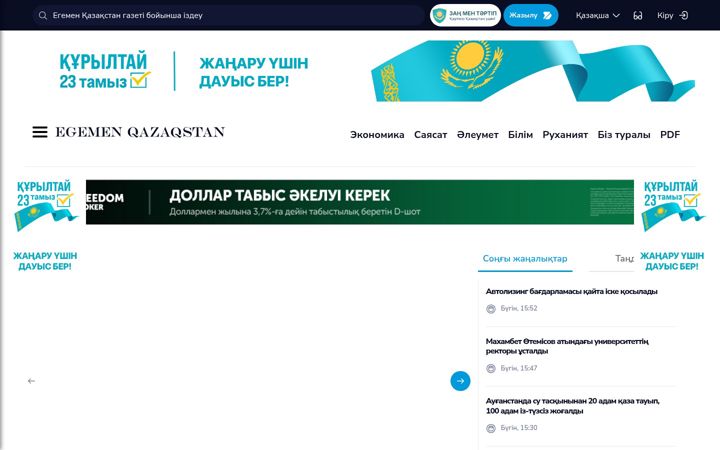Click the previous-slide left arrow
This screenshot has height=450, width=720.
[31, 381]
